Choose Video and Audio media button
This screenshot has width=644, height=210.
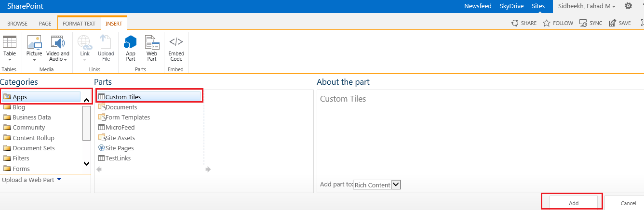click(x=58, y=48)
